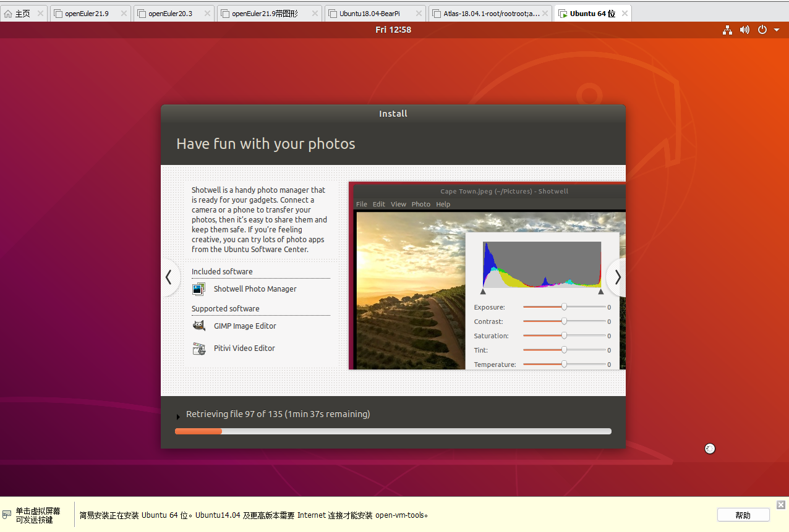Click the View menu in Shotwell preview
This screenshot has height=532, width=789.
tap(399, 205)
